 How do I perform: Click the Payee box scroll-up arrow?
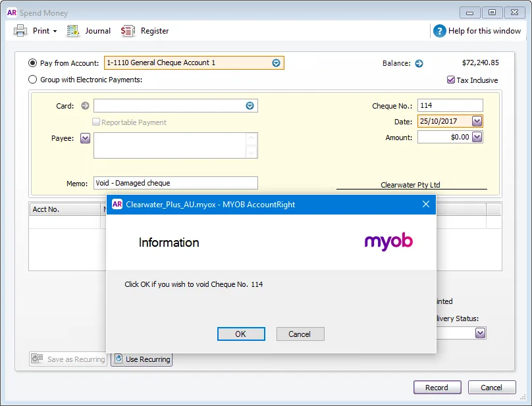pyautogui.click(x=252, y=138)
